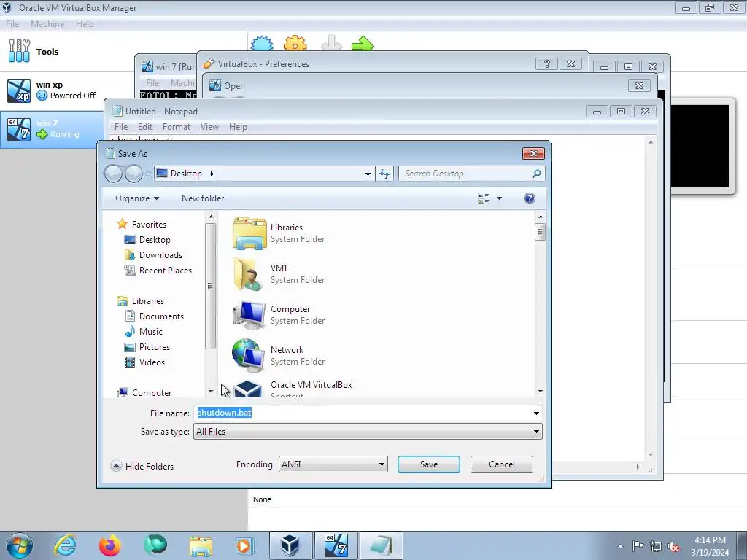747x560 pixels.
Task: Select Videos library
Action: click(x=144, y=362)
